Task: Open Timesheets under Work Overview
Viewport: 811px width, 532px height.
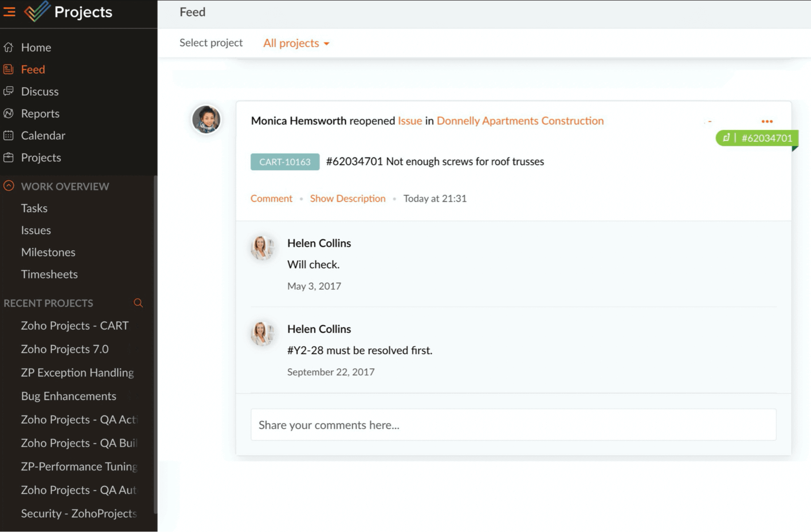Action: pos(49,274)
